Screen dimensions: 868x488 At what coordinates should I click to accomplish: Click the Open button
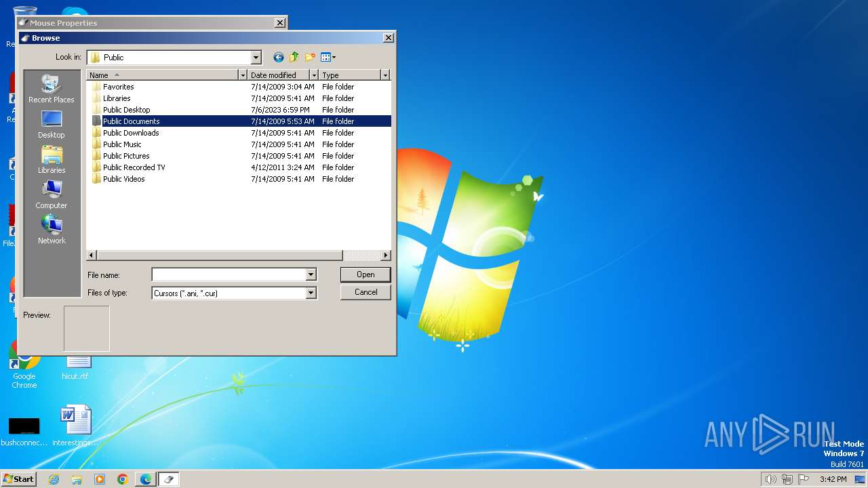(366, 274)
